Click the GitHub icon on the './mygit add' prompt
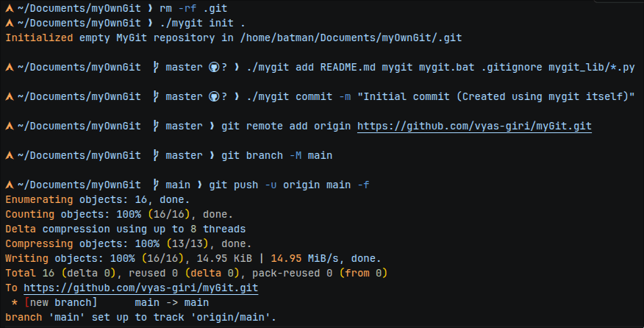The width and height of the screenshot is (644, 328). (214, 67)
